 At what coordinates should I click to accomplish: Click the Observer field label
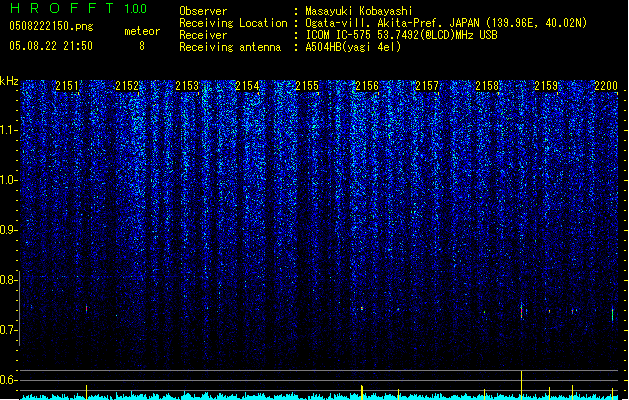203,11
